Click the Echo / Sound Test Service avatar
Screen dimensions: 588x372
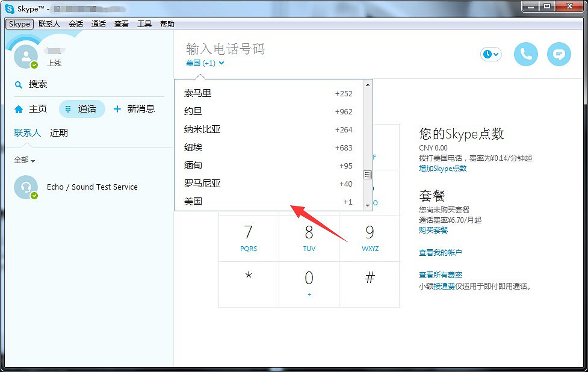[25, 187]
